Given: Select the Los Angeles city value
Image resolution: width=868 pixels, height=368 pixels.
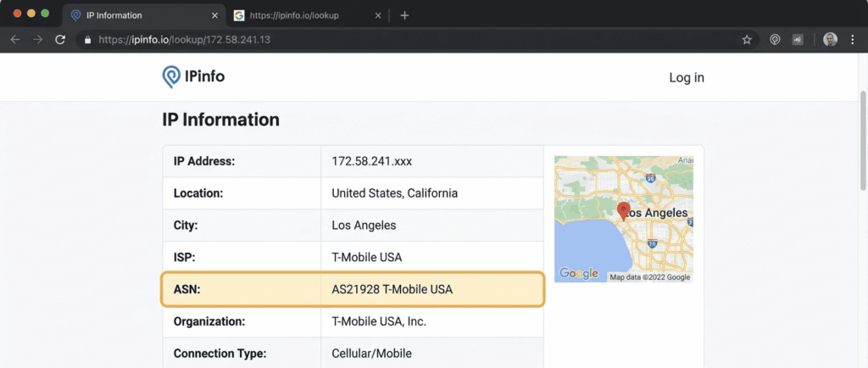Looking at the screenshot, I should tap(364, 226).
